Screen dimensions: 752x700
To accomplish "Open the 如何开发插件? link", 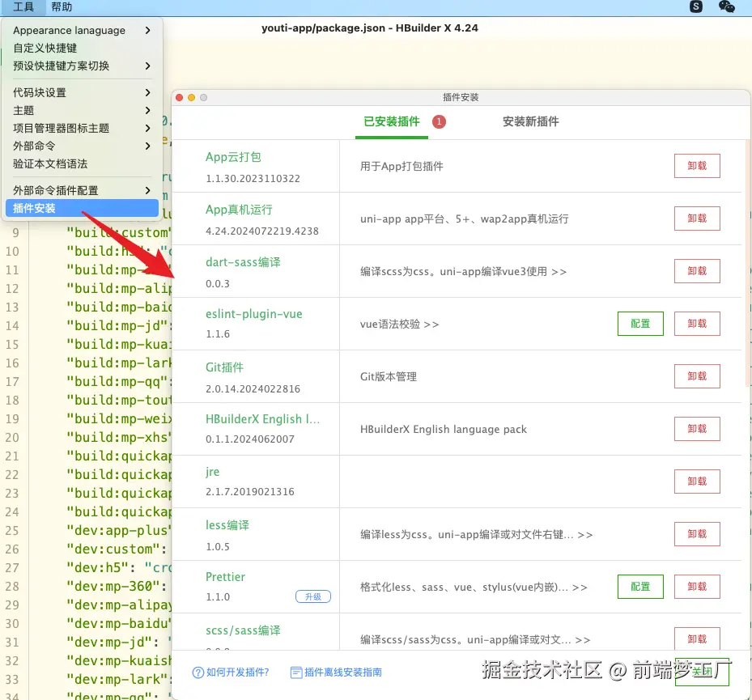I will click(237, 672).
